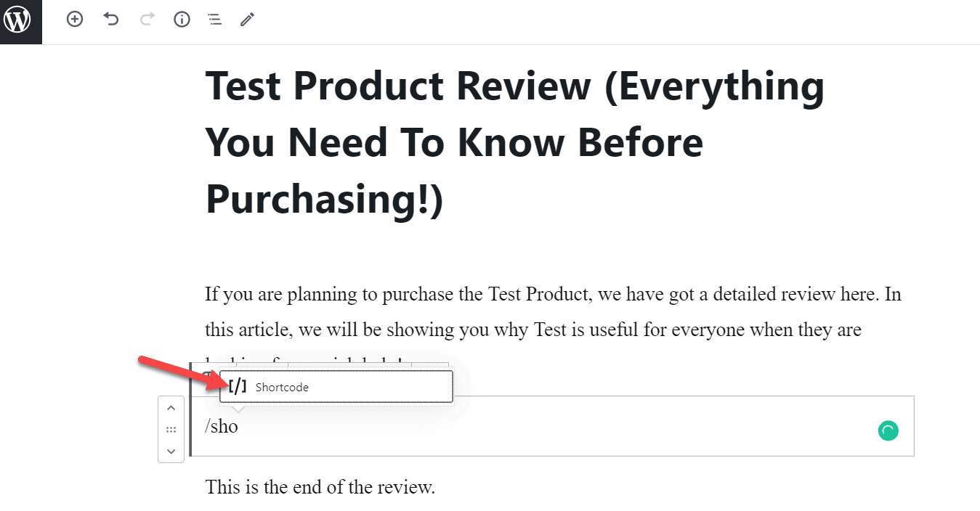Open the block inserter with the plus icon

(x=74, y=20)
